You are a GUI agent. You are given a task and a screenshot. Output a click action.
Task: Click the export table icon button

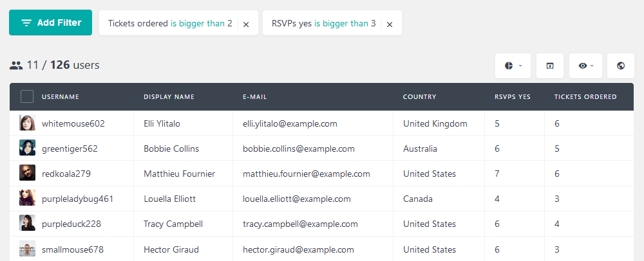coord(549,66)
